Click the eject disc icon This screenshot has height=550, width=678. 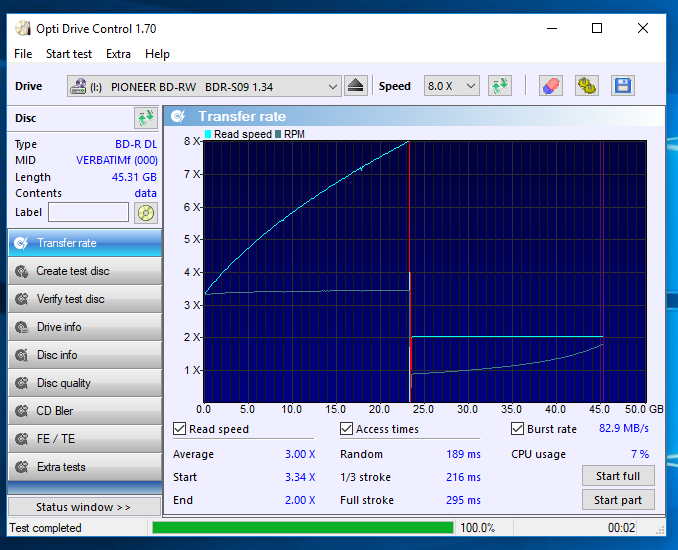click(355, 86)
